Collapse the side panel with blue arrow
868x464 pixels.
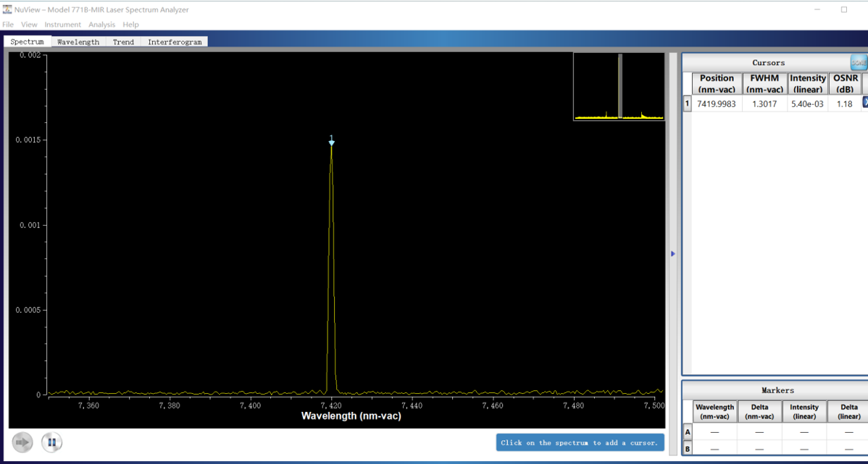coord(673,254)
